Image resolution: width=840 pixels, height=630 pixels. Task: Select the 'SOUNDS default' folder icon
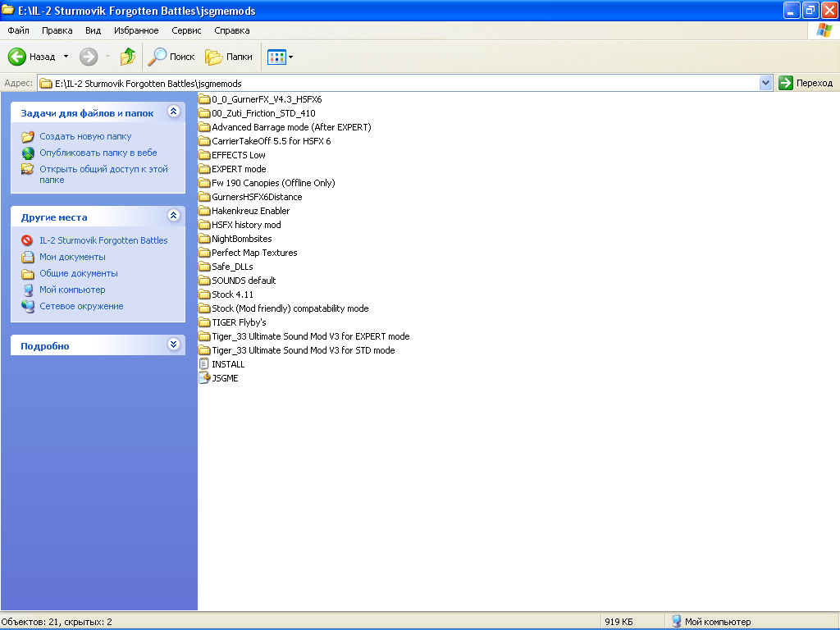point(204,281)
